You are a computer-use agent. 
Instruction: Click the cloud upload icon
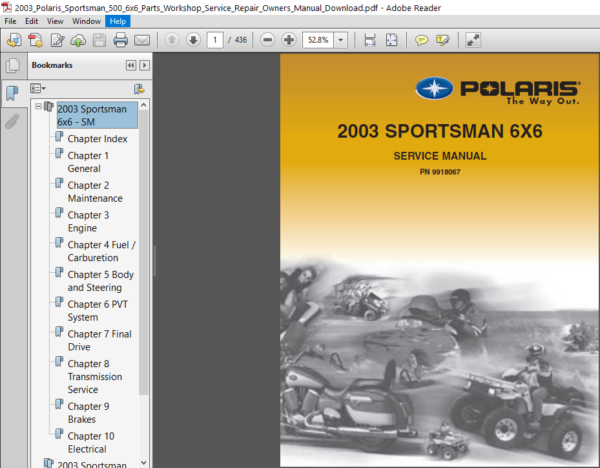[78, 40]
